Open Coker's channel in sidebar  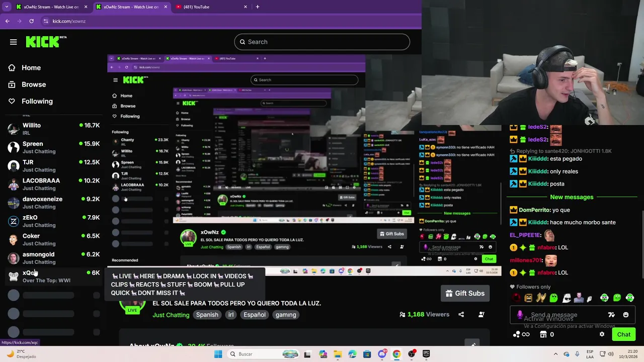[54, 239]
